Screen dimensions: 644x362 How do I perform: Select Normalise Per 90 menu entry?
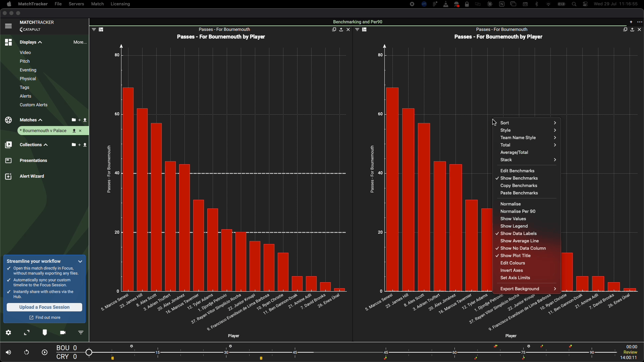click(x=518, y=212)
